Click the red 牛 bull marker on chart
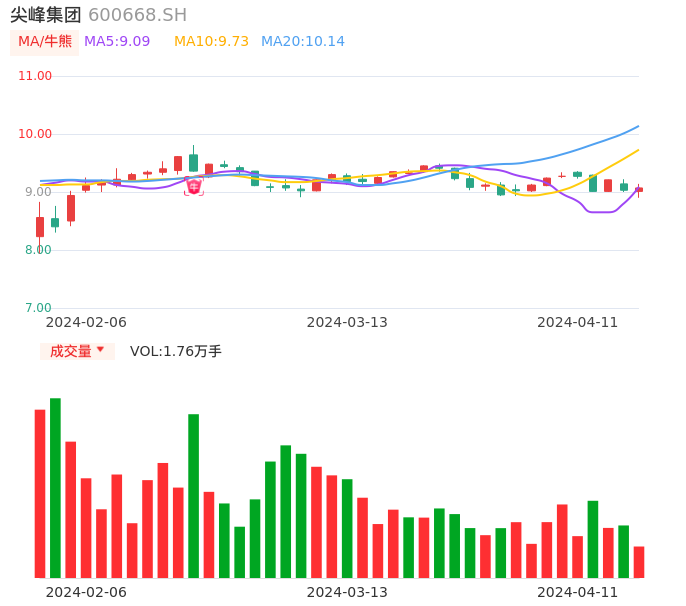The image size is (686, 606). pyautogui.click(x=194, y=186)
